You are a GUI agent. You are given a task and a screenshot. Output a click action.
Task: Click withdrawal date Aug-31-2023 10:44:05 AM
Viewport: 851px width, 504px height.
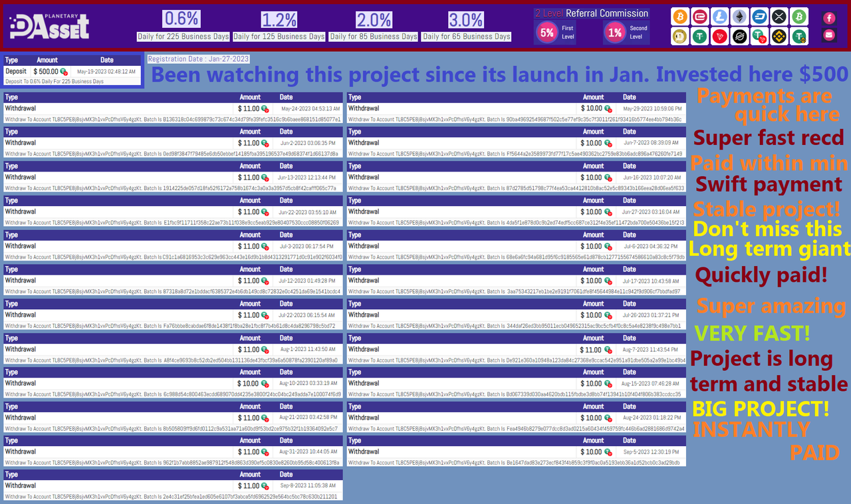307,452
